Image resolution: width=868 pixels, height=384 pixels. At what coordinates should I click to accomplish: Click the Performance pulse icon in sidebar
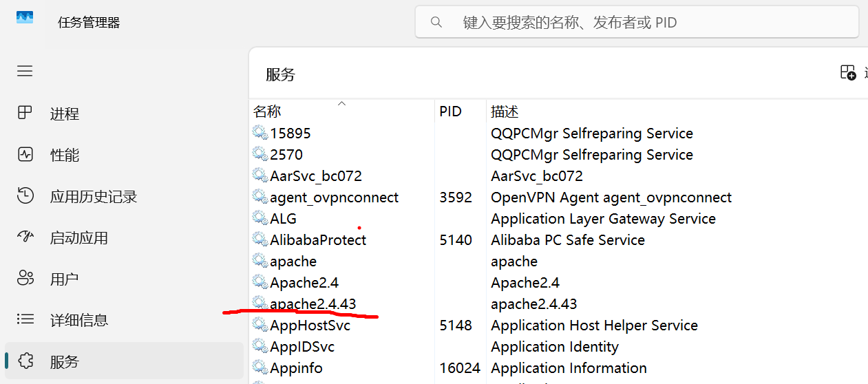click(x=25, y=154)
